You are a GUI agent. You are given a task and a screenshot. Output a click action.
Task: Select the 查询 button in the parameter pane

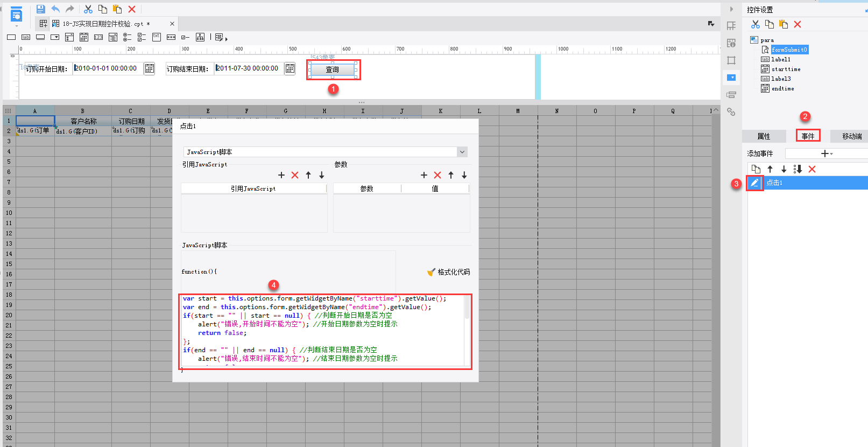tap(333, 69)
